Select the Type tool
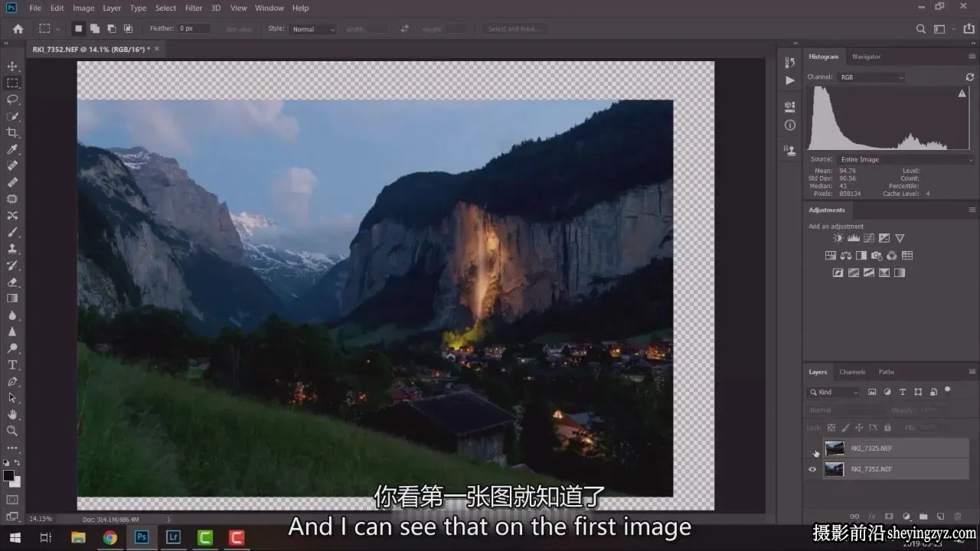The height and width of the screenshot is (551, 980). (12, 365)
